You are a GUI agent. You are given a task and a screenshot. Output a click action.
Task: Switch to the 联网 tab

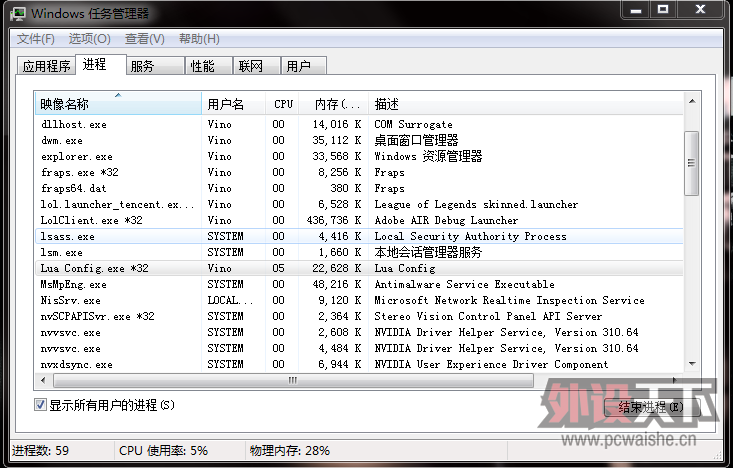(x=257, y=66)
